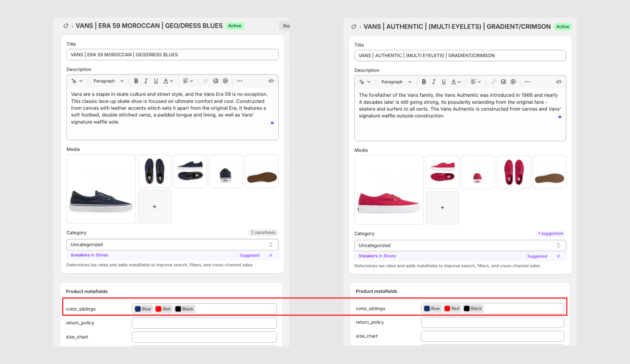
Task: Toggle bold in left description editor
Action: (136, 81)
